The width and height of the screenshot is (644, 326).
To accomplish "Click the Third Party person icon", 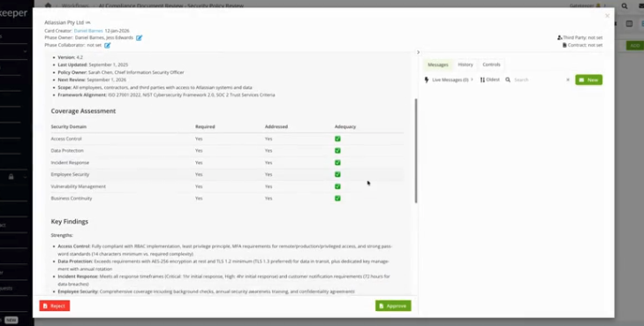I will [x=559, y=38].
